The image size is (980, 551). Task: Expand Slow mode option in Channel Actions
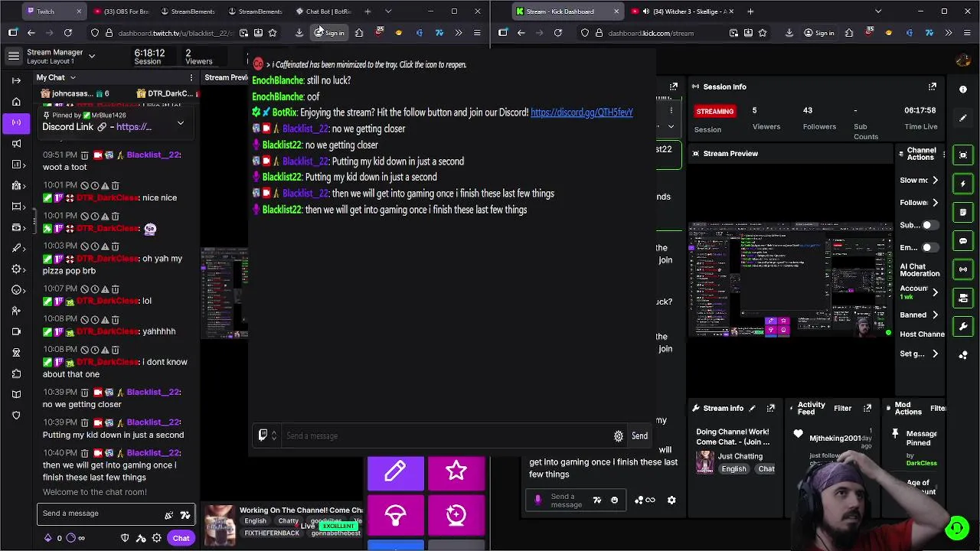pos(935,181)
